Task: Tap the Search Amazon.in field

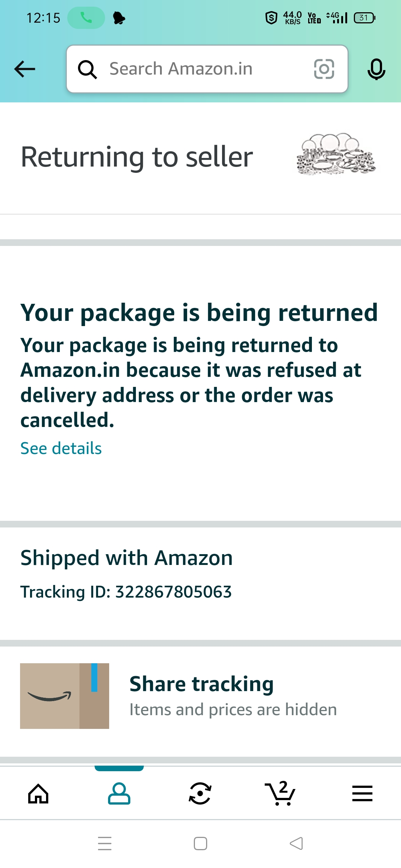Action: tap(200, 69)
